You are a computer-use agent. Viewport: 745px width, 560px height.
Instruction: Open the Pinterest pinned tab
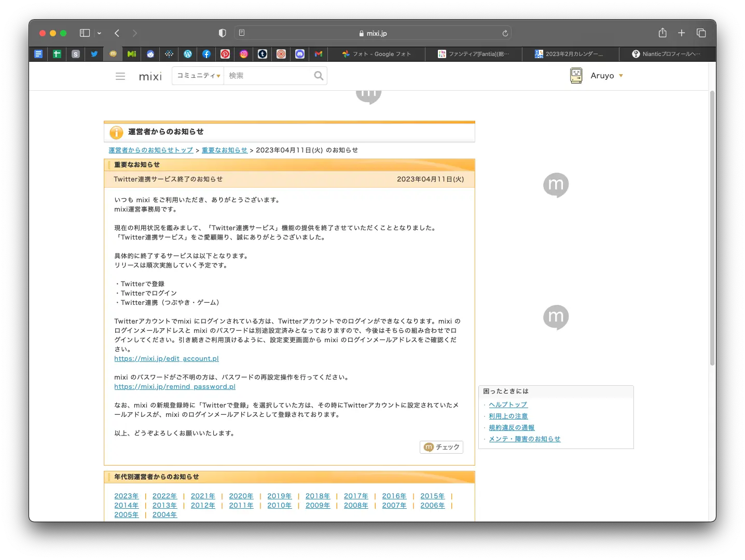[x=225, y=54]
